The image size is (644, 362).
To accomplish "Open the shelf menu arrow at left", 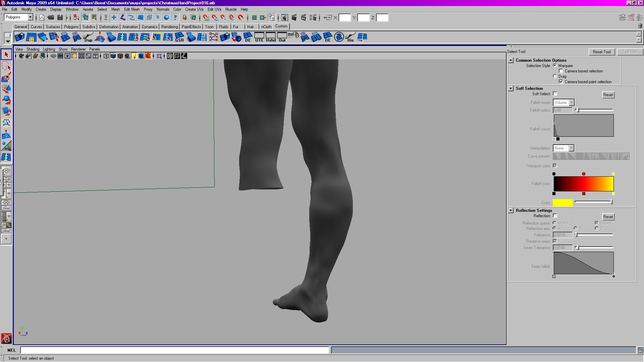I will [x=8, y=42].
